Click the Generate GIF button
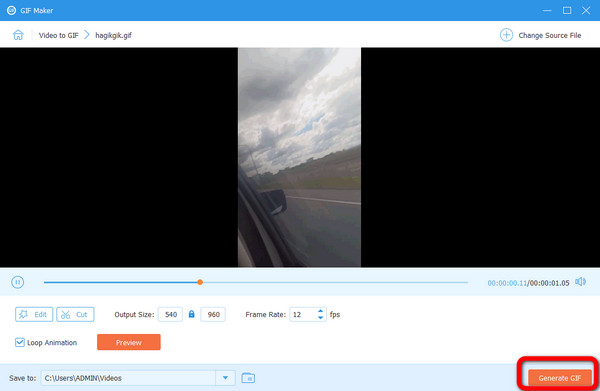This screenshot has width=600, height=391. point(560,378)
